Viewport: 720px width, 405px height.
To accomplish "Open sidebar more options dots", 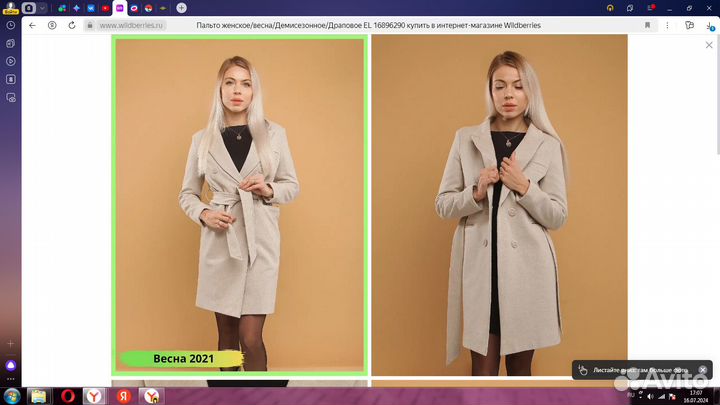I will point(11,379).
